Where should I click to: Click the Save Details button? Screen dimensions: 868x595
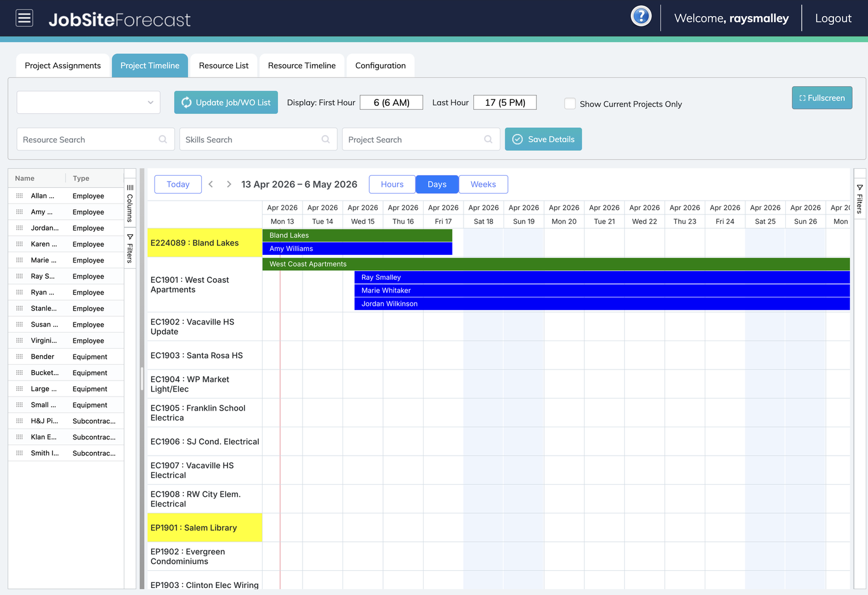[x=543, y=139]
